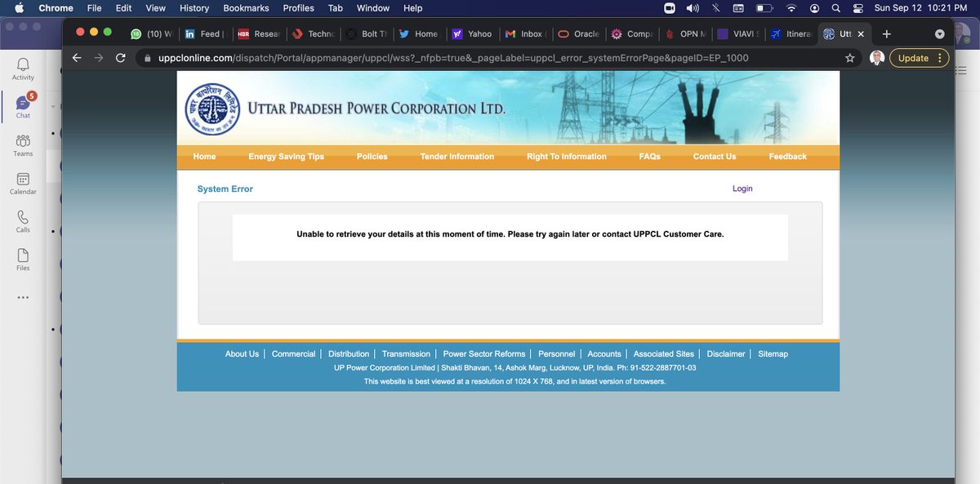Open Calls in Teams sidebar

pyautogui.click(x=23, y=221)
